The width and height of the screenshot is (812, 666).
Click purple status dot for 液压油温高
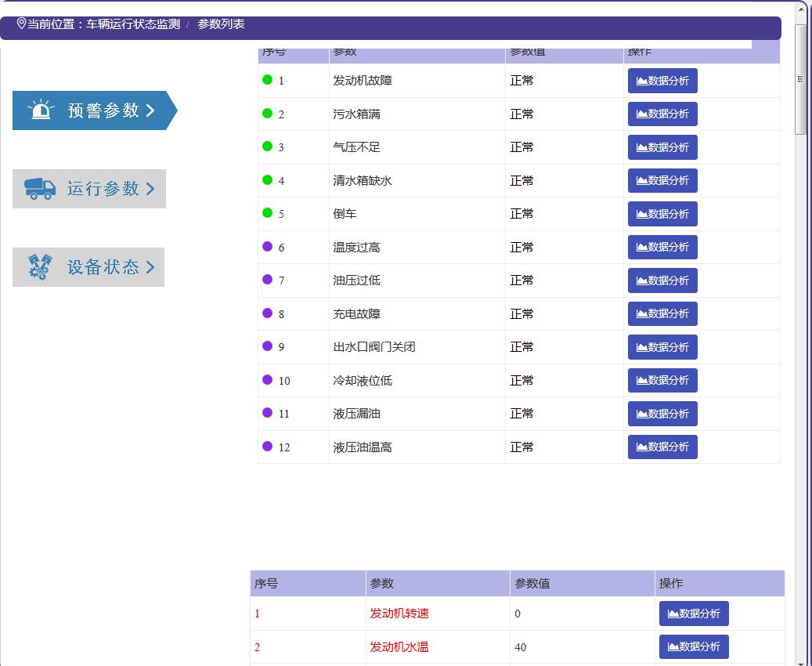pos(267,447)
